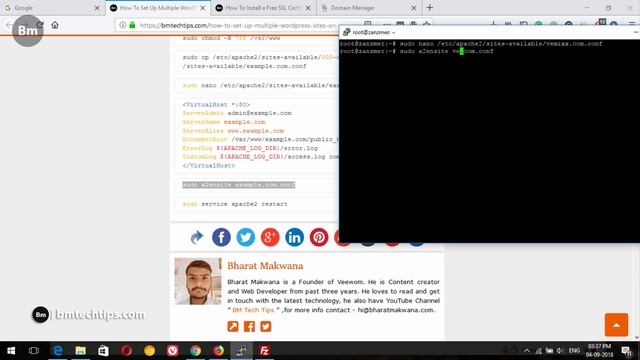Share article on Twitter
Image resolution: width=640 pixels, height=360 pixels.
246,237
